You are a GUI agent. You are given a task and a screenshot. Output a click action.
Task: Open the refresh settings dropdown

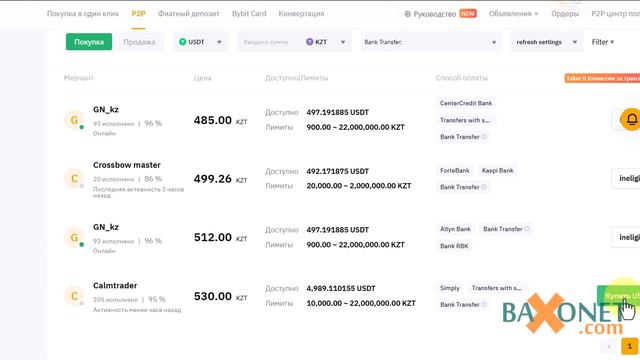pyautogui.click(x=547, y=42)
